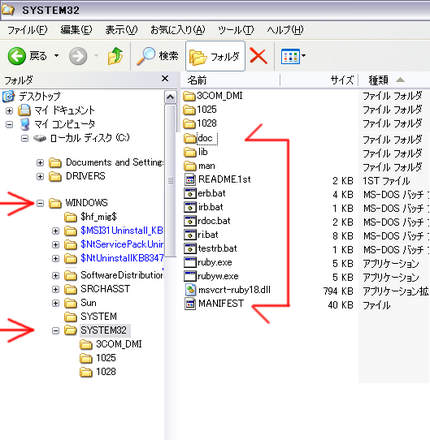Collapse the WINDOWS folder tree node
Screen dimensions: 430x440
[40, 203]
